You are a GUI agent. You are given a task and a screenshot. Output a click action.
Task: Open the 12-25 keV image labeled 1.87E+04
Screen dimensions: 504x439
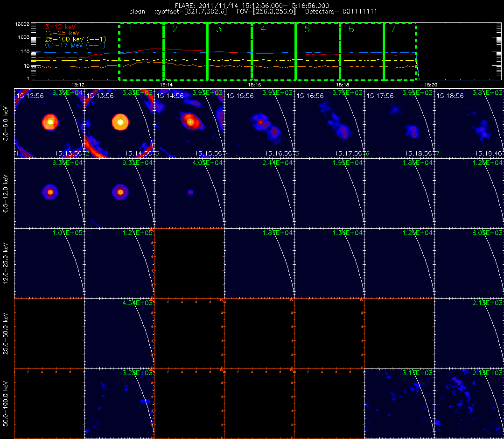(x=259, y=263)
